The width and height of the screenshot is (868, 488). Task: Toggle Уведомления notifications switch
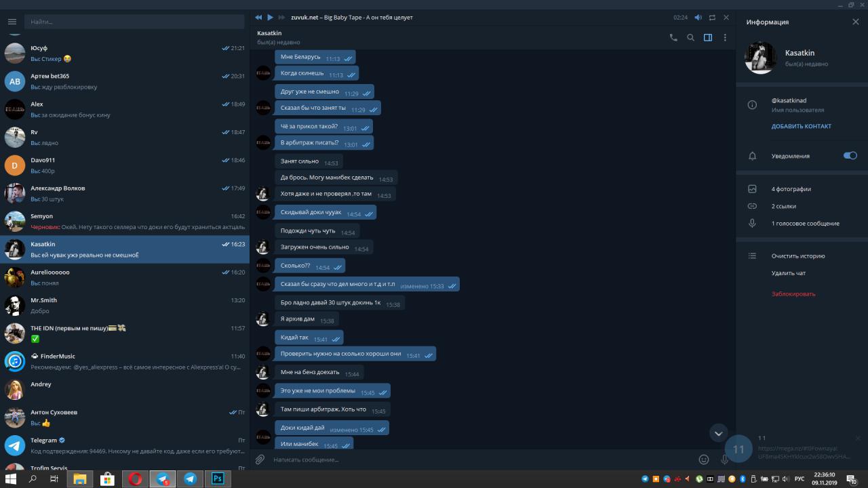coord(850,155)
